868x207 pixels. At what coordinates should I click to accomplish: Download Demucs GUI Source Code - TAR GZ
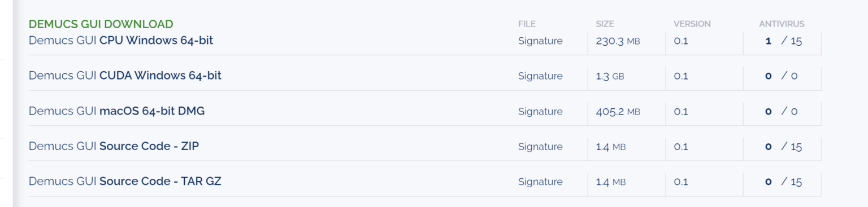(x=125, y=181)
